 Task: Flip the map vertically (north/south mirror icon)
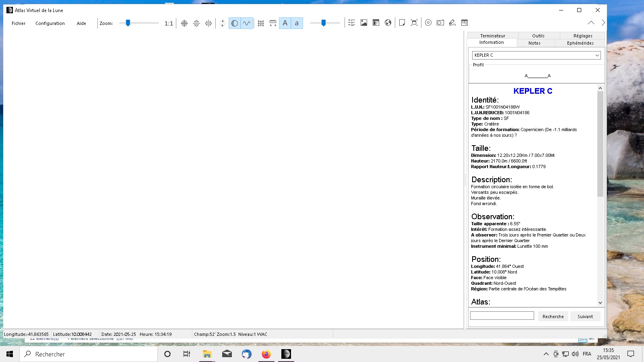pyautogui.click(x=196, y=23)
